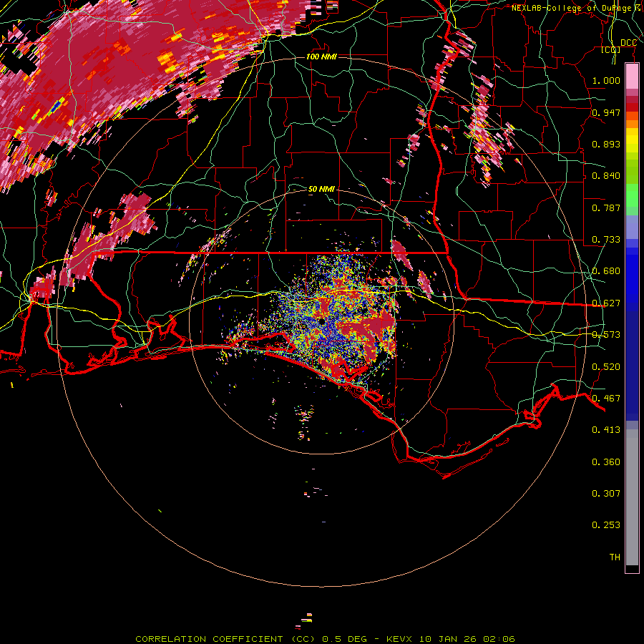The image size is (644, 644).
Task: Click the 100 NMI range ring label
Action: 321,57
